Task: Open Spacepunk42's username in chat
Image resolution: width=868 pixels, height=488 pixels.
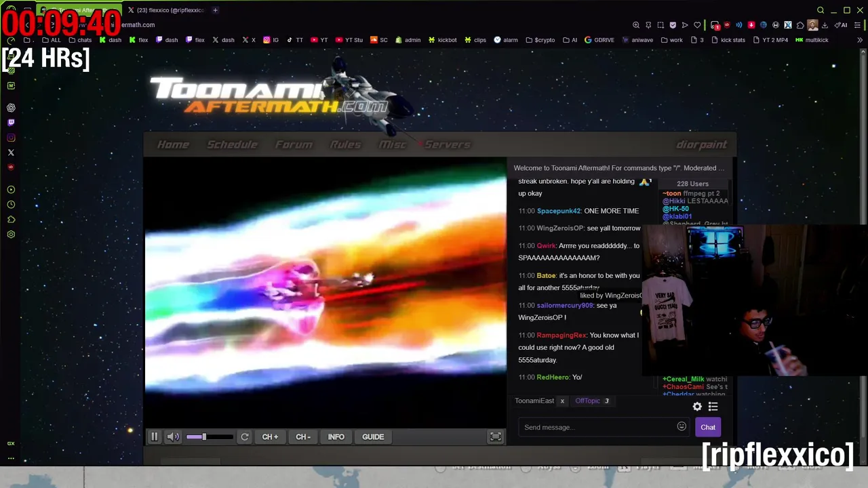Action: 559,211
